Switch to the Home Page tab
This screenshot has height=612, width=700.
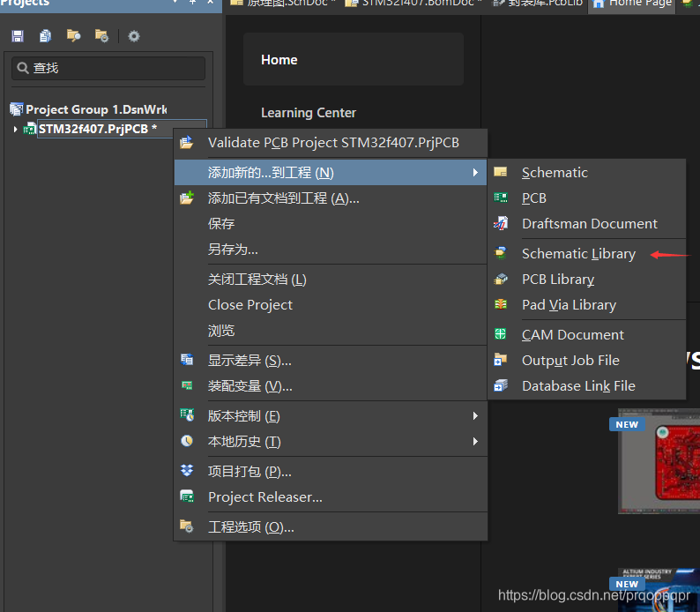[x=631, y=4]
